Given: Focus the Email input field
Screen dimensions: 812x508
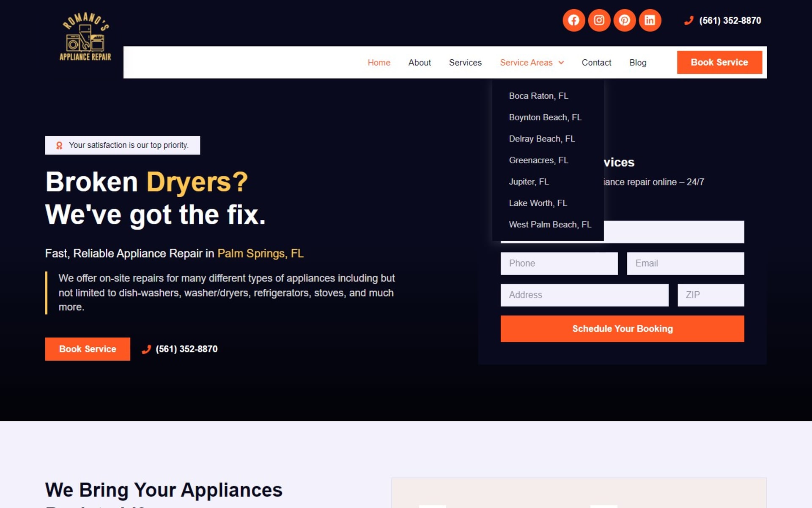Looking at the screenshot, I should pyautogui.click(x=685, y=263).
